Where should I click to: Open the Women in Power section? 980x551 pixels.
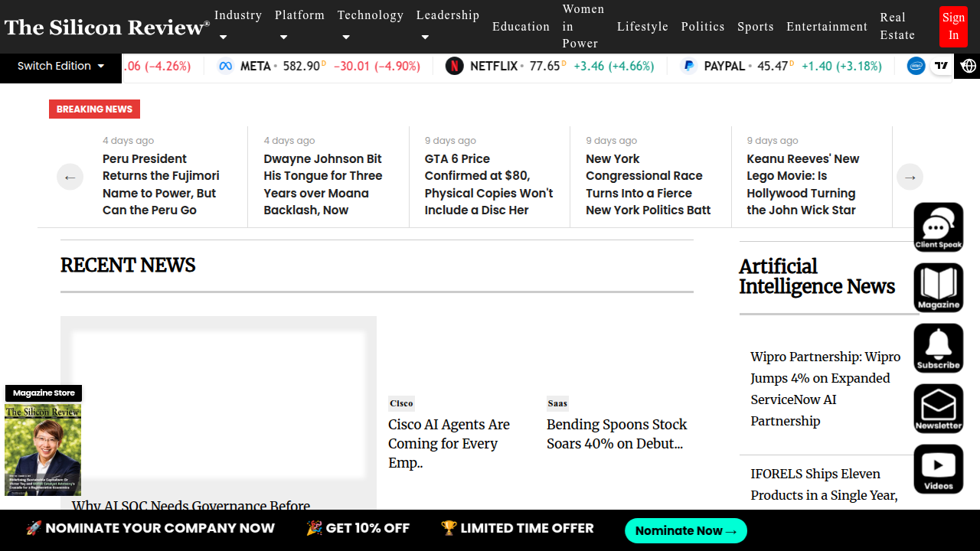(583, 27)
